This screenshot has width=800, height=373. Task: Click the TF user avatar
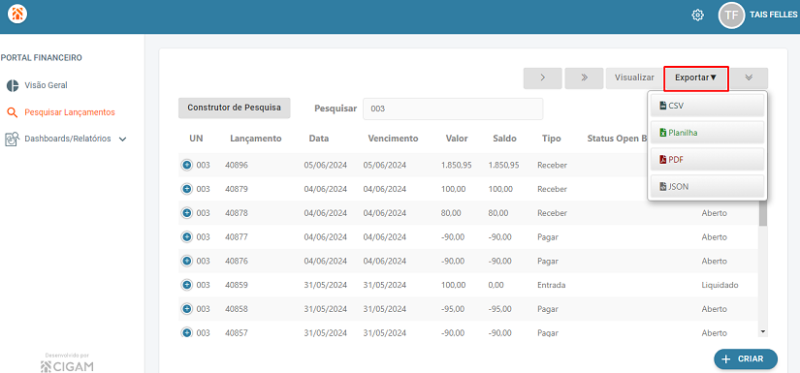coord(731,15)
